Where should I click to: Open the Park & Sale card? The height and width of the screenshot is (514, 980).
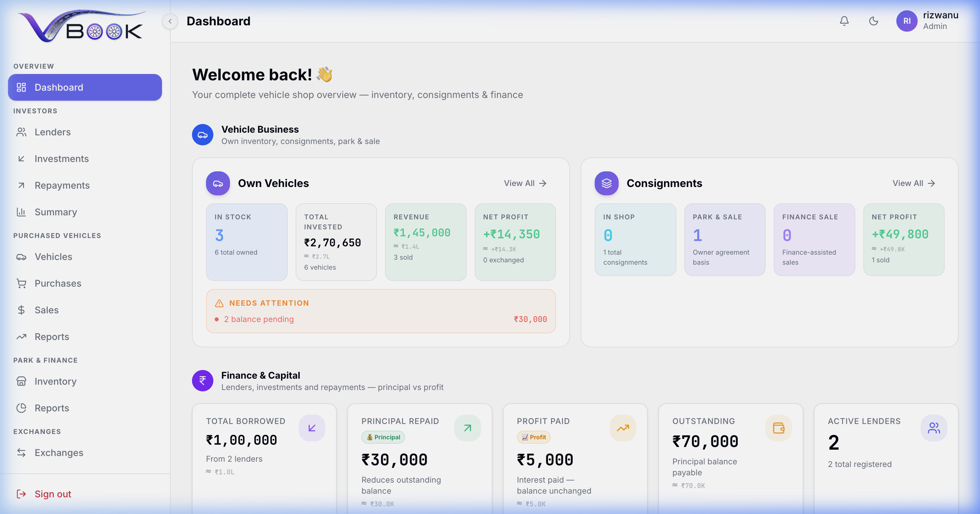tap(725, 240)
